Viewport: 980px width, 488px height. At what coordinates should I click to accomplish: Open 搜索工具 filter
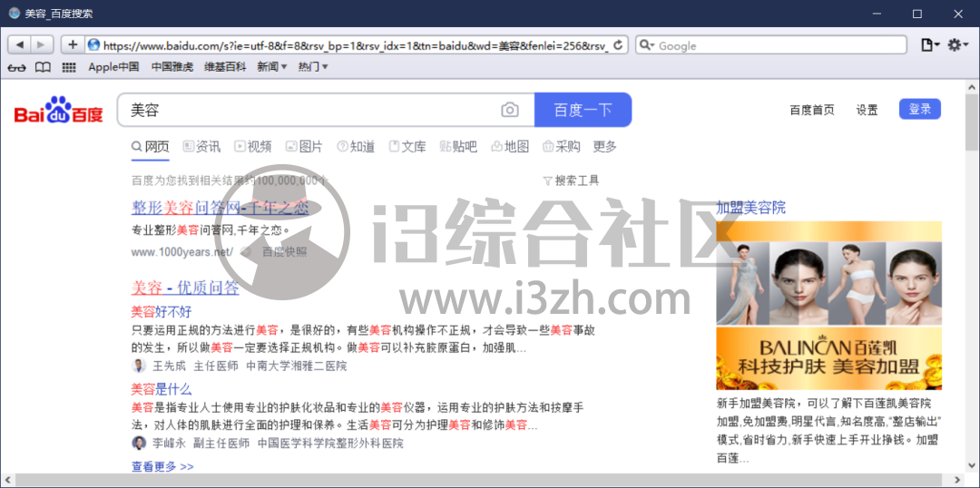[572, 181]
